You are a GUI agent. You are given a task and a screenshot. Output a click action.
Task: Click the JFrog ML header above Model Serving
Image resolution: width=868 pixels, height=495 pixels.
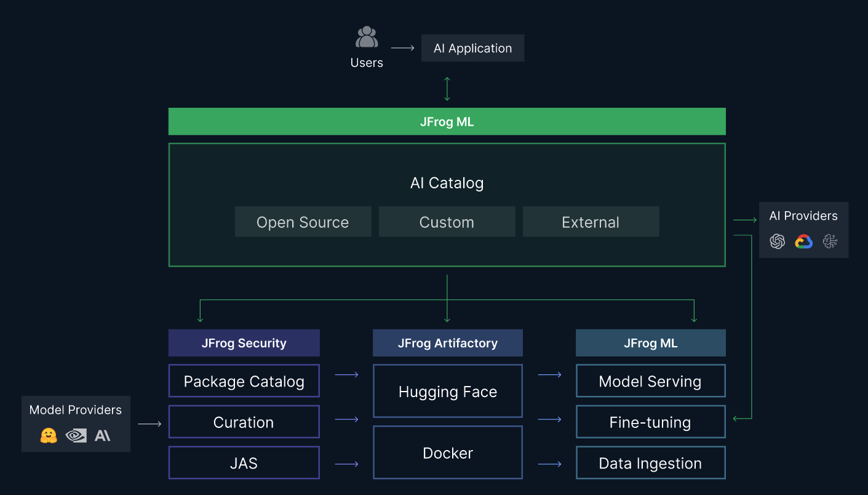[651, 343]
